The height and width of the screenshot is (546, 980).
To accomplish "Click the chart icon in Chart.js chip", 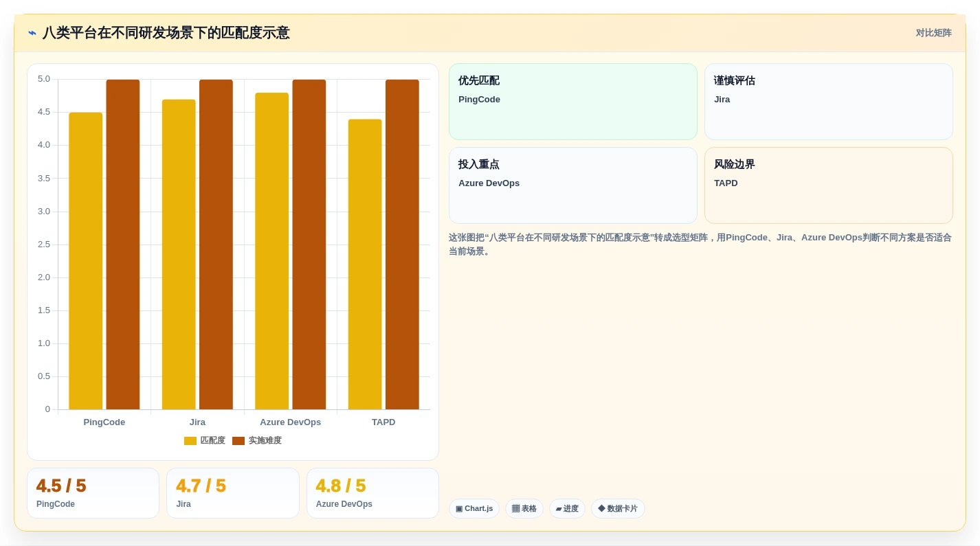I will (x=459, y=509).
